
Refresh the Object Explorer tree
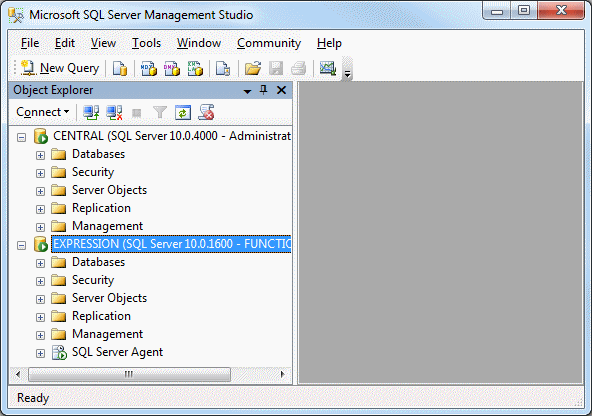pos(183,112)
